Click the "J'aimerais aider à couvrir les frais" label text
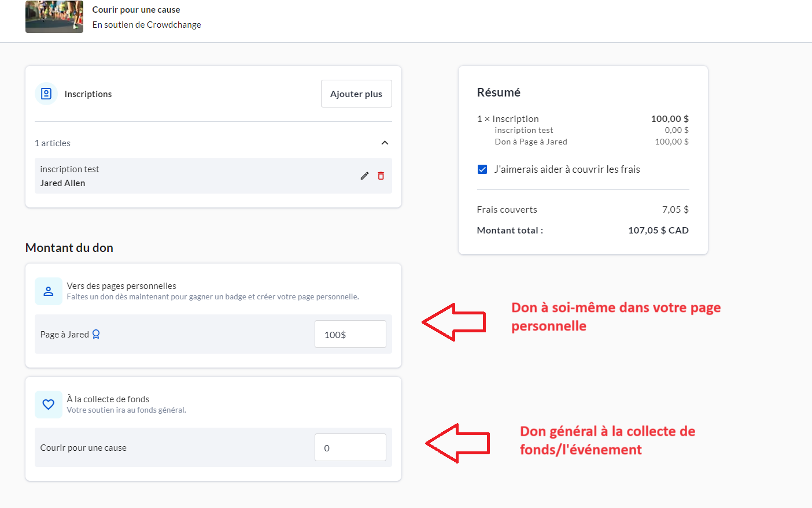The height and width of the screenshot is (508, 812). click(x=567, y=169)
